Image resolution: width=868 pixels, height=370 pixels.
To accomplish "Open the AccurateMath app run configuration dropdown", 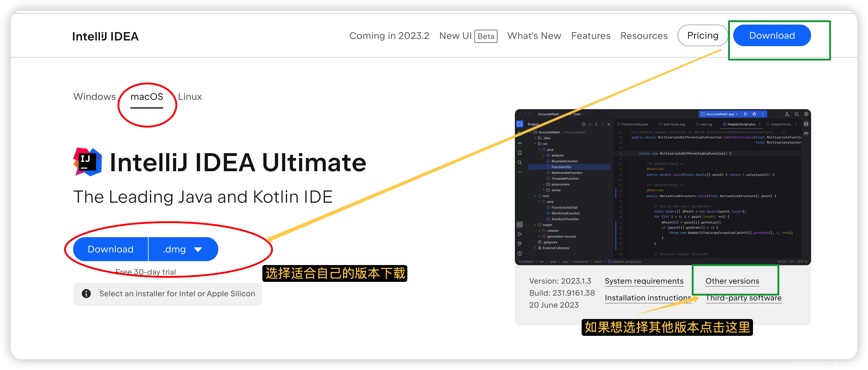I will click(x=719, y=114).
